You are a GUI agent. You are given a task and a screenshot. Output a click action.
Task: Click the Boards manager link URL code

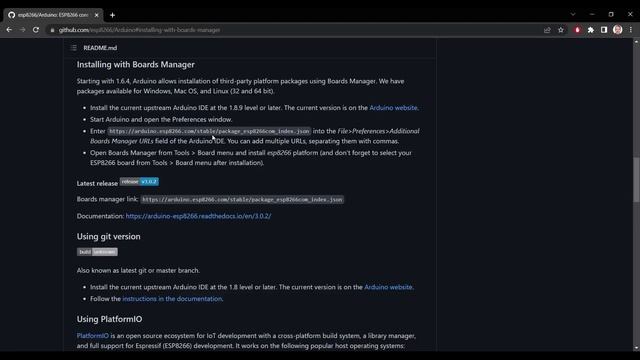242,199
